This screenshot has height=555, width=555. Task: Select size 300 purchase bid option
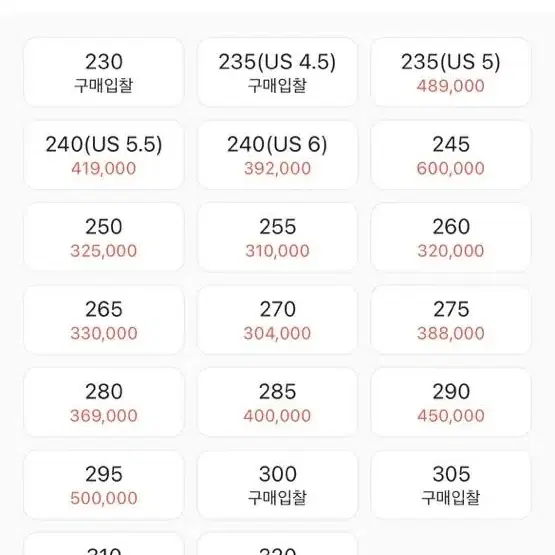(277, 485)
